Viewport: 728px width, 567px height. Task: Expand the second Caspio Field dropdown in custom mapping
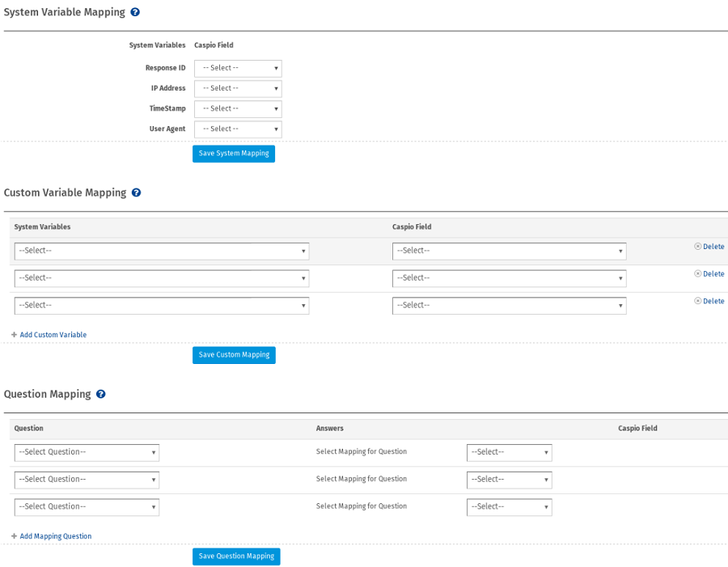(509, 278)
